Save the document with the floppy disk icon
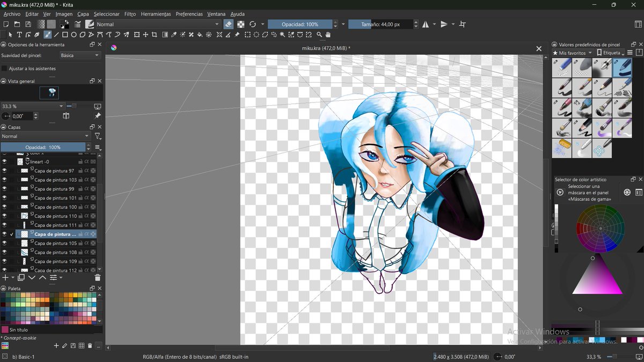The image size is (644, 362). click(x=27, y=24)
